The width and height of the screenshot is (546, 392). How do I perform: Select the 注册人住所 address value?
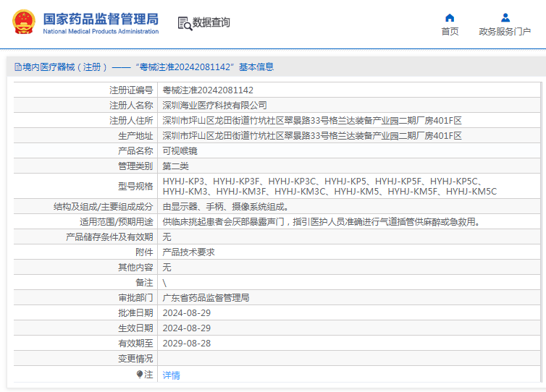(x=312, y=121)
